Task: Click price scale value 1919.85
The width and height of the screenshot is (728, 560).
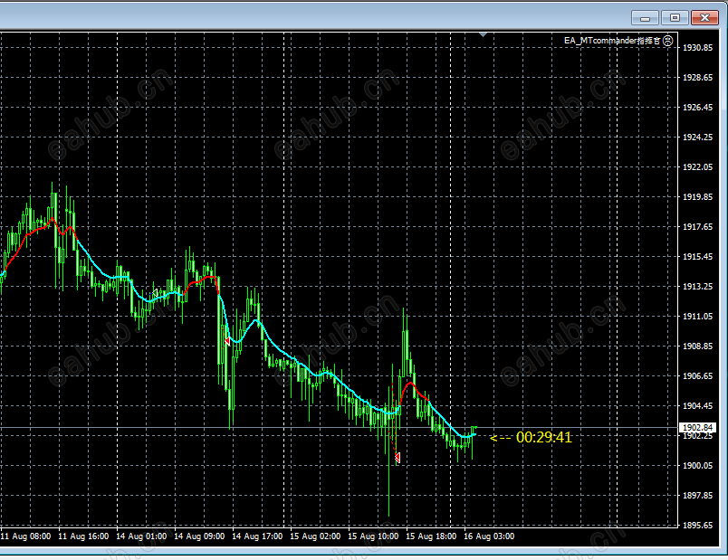Action: tap(697, 196)
